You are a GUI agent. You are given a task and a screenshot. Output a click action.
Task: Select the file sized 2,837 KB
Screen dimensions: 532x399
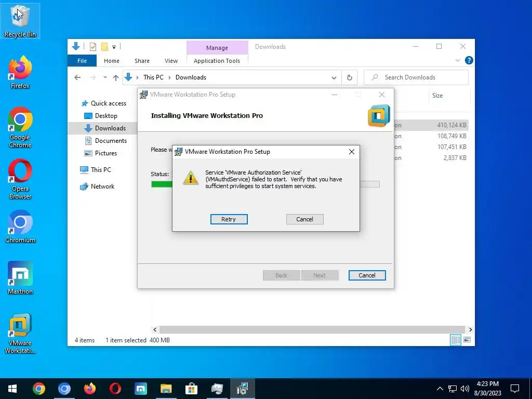(455, 158)
